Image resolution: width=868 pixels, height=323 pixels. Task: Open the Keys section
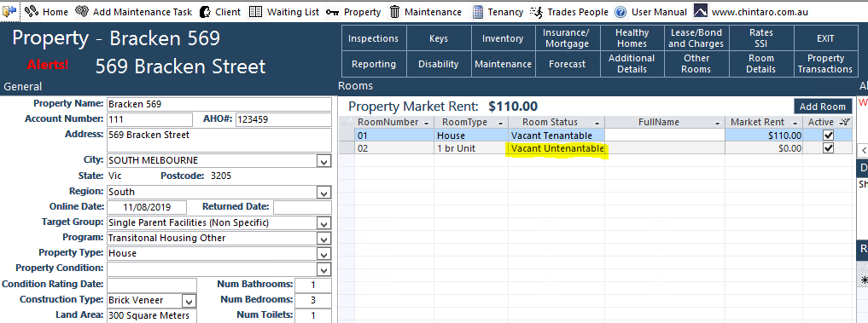(439, 38)
